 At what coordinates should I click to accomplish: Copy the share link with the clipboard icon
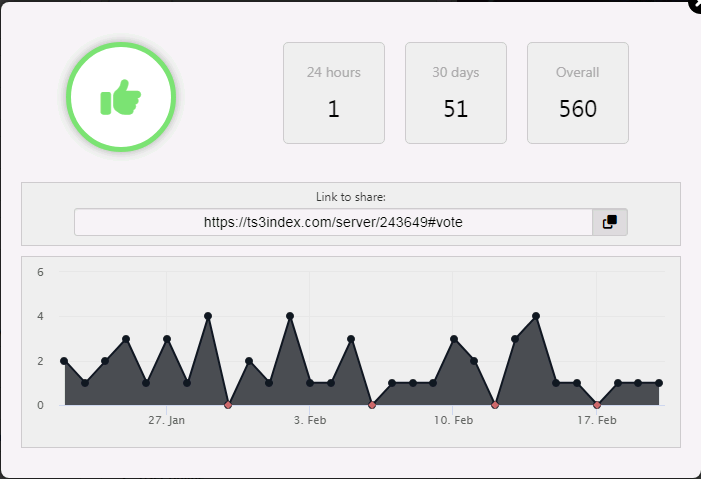pyautogui.click(x=610, y=222)
